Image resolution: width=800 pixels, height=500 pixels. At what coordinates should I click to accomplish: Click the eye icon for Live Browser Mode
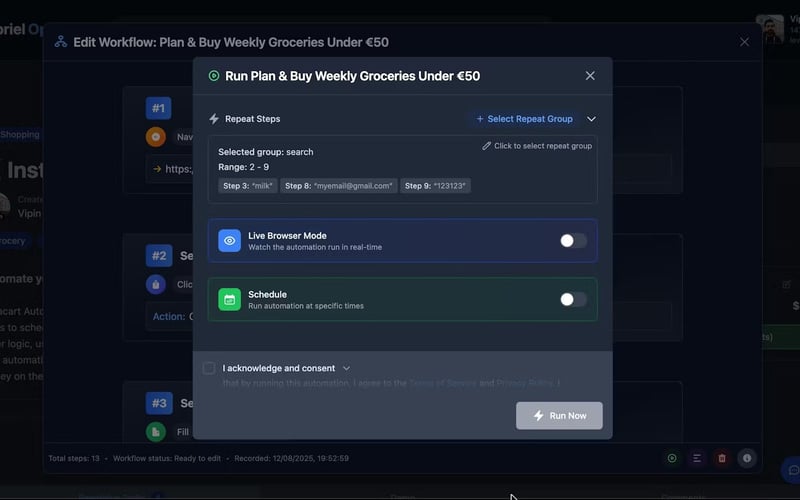230,241
